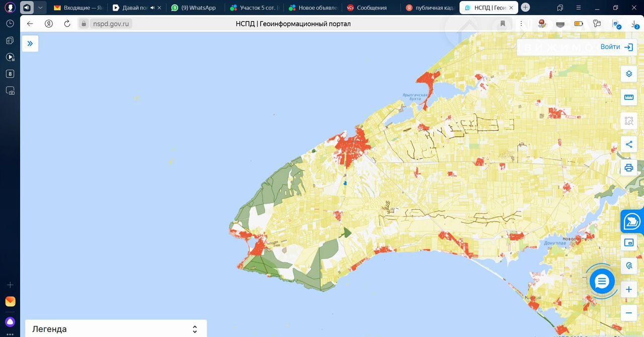
Task: Activate the area search selection tool
Action: click(x=628, y=121)
